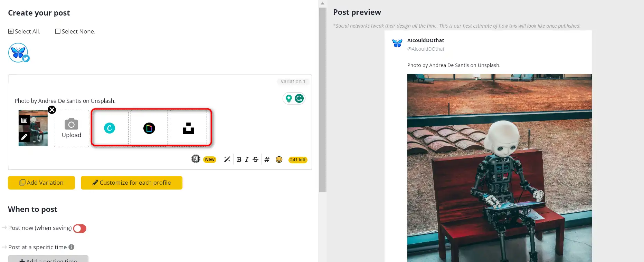644x262 pixels.
Task: Click the When to post heading
Action: point(32,209)
